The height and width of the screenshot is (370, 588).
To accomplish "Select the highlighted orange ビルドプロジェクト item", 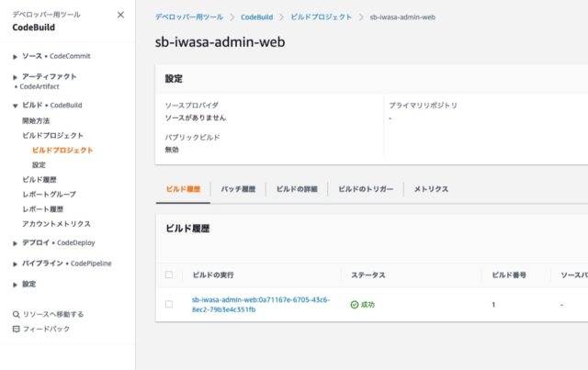I will tap(62, 150).
